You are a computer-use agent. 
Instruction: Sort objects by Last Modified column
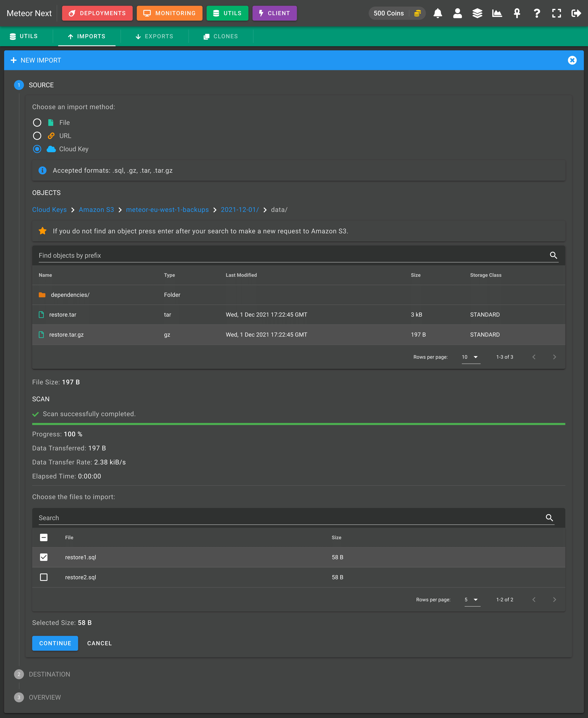tap(241, 275)
